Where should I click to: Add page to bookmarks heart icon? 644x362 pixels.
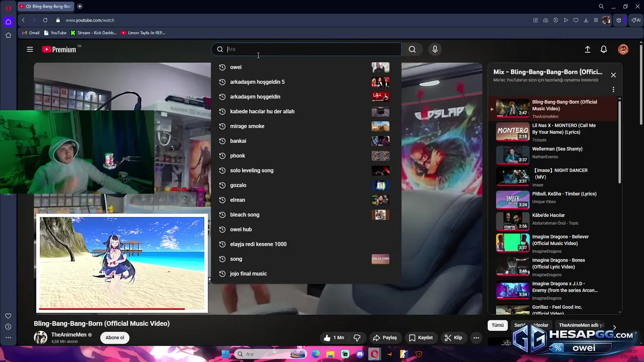pos(576,20)
